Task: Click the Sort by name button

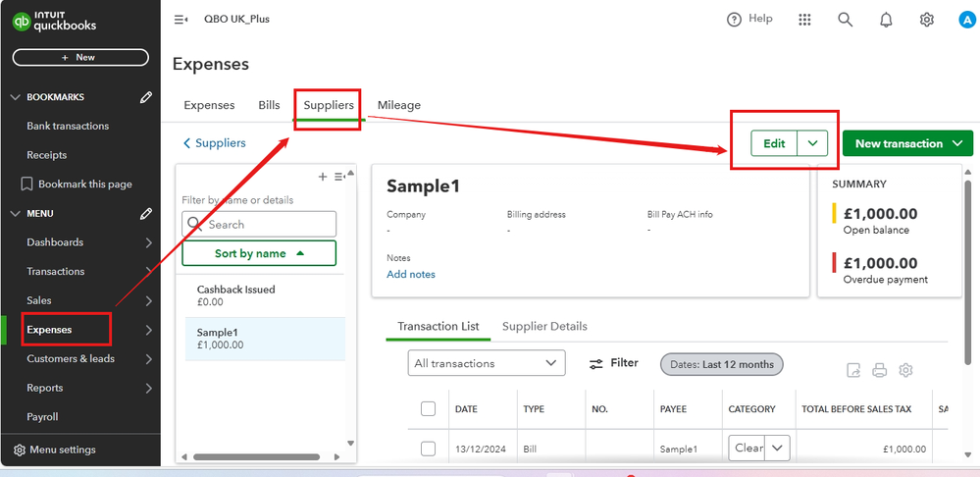Action: point(259,253)
